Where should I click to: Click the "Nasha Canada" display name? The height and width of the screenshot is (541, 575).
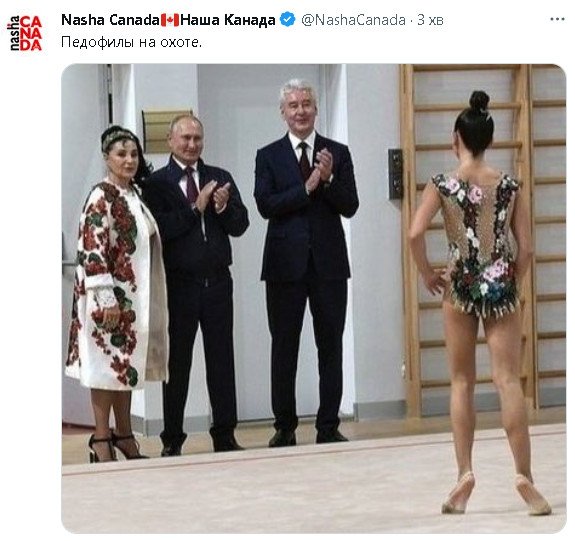coord(110,20)
